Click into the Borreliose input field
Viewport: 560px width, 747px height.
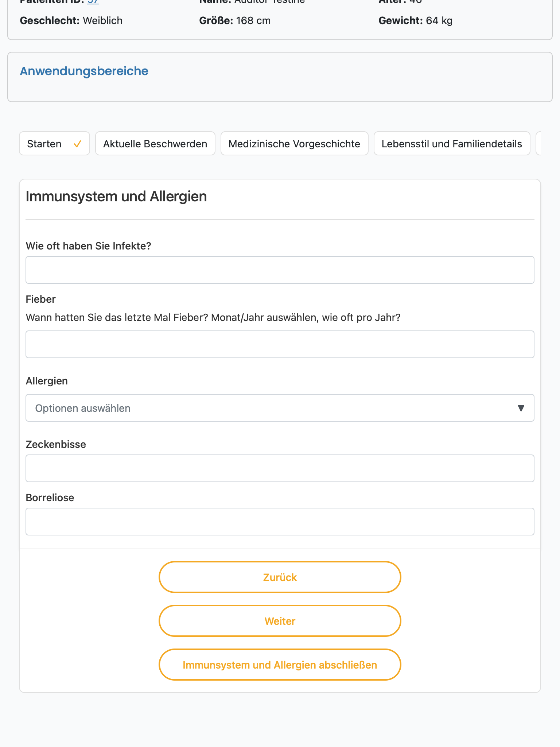(x=280, y=522)
